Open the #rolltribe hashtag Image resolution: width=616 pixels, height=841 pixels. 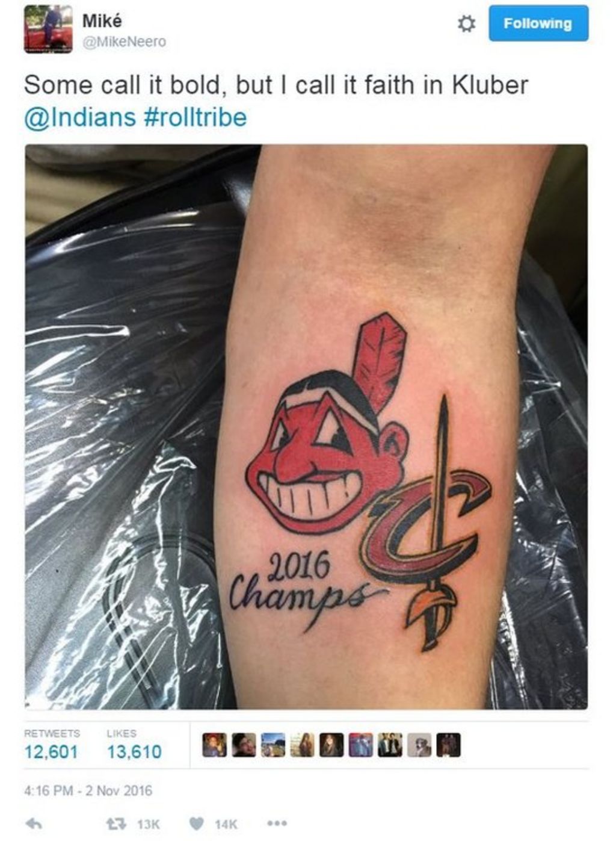pos(196,117)
